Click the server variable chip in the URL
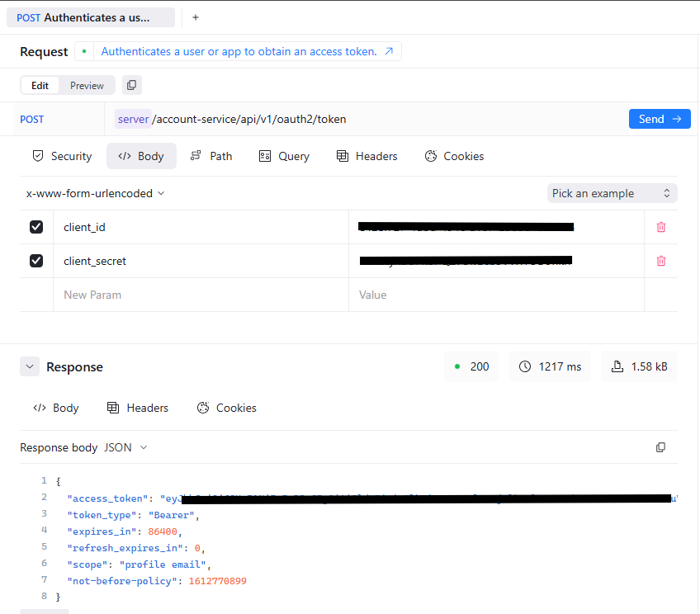The height and width of the screenshot is (614, 700). tap(133, 119)
